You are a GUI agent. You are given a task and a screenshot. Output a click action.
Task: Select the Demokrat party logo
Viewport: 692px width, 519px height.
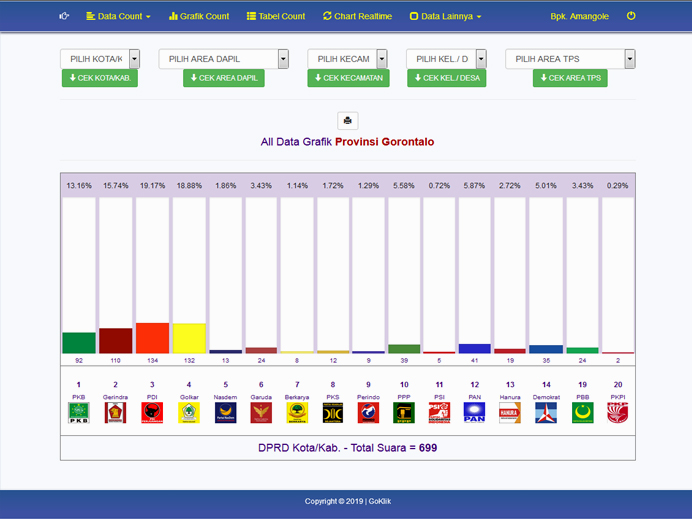tap(546, 412)
